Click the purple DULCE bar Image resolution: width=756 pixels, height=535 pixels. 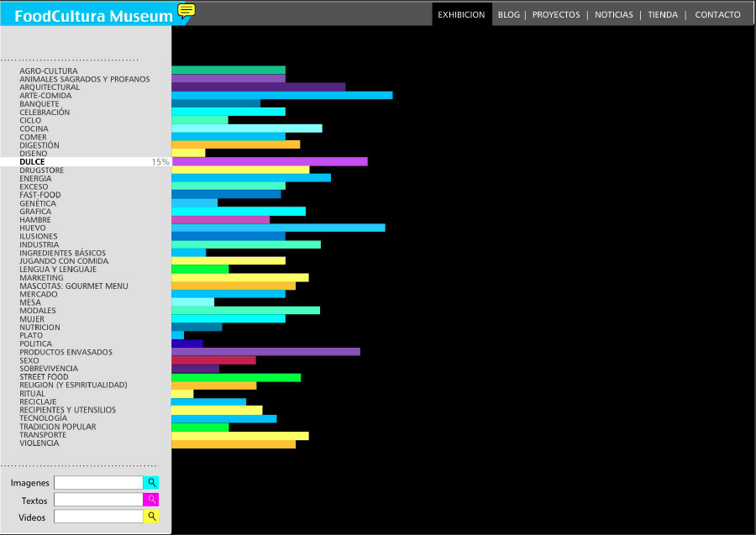click(x=269, y=161)
